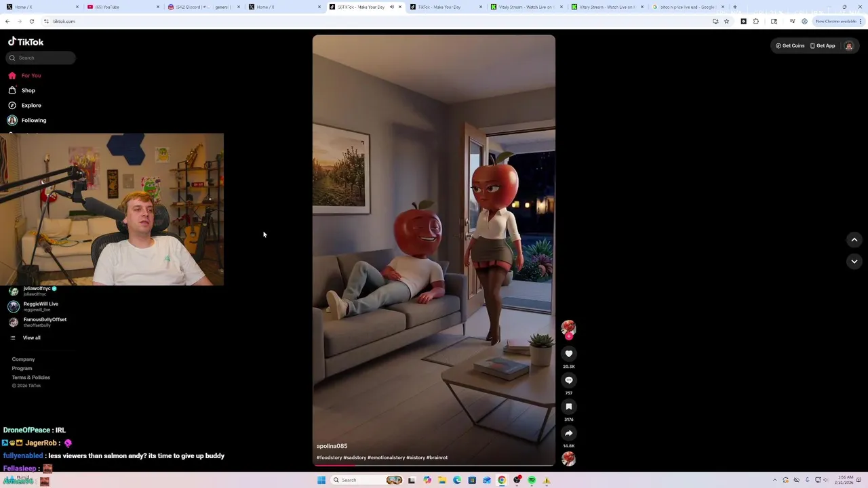Open the taskbar clock and date
Viewport: 868px width, 488px height.
coord(845,480)
